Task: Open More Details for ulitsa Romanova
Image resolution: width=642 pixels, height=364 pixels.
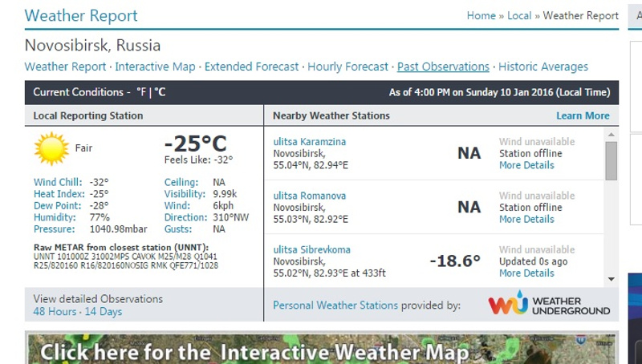Action: point(526,219)
